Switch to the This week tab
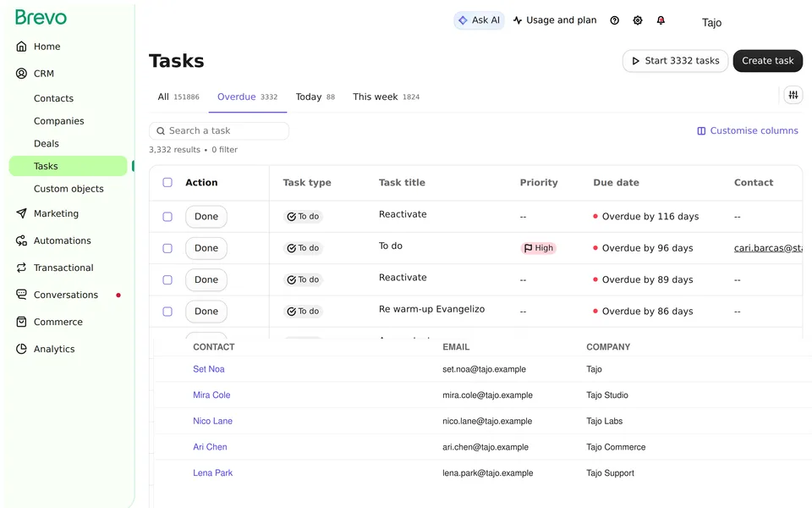Screen dimensions: 812x508 pos(386,97)
